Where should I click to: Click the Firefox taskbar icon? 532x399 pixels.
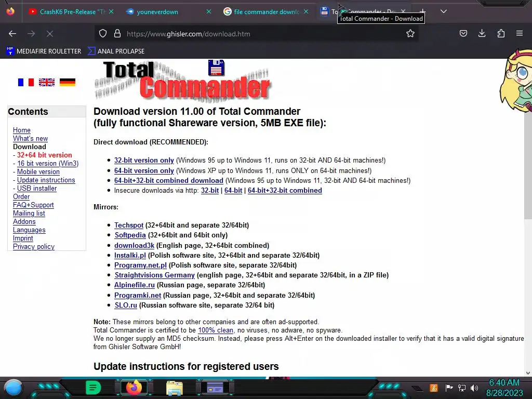[x=134, y=388]
